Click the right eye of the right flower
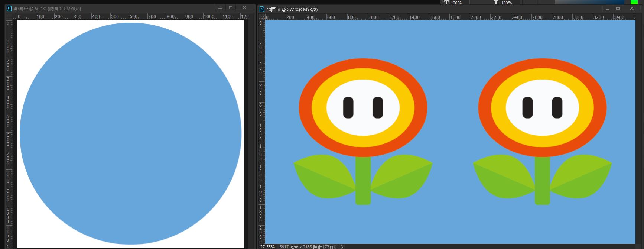The height and width of the screenshot is (249, 644). (557, 108)
